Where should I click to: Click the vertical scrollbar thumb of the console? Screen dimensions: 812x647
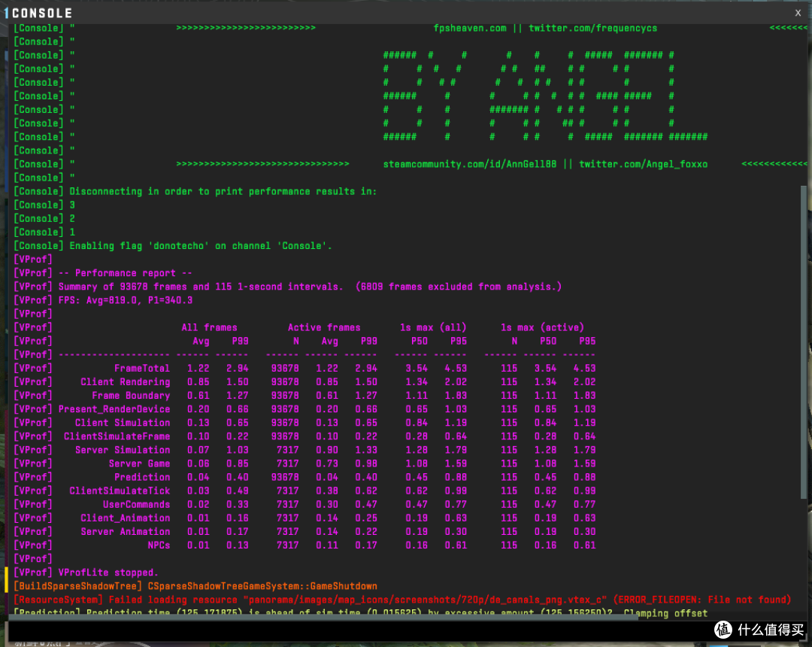pyautogui.click(x=804, y=342)
